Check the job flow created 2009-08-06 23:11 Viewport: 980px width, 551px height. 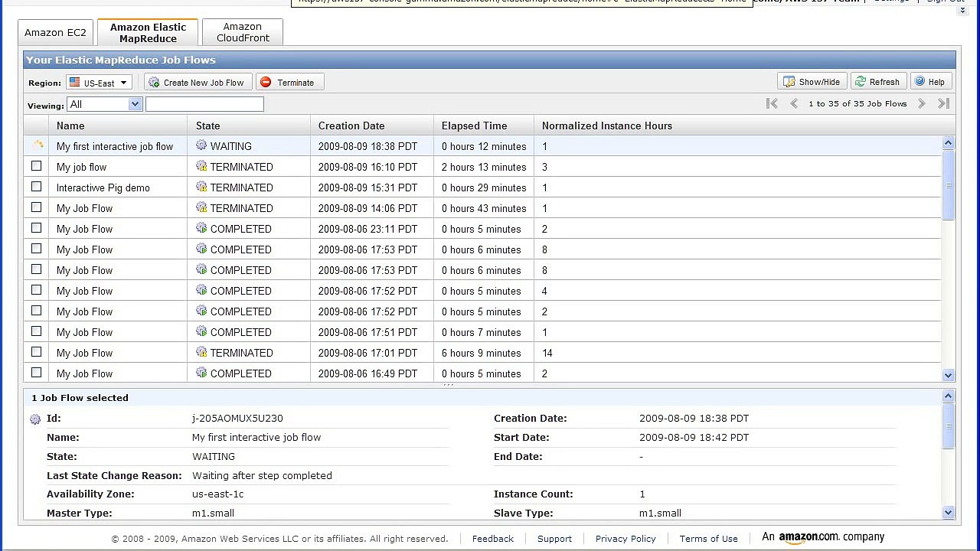(36, 228)
